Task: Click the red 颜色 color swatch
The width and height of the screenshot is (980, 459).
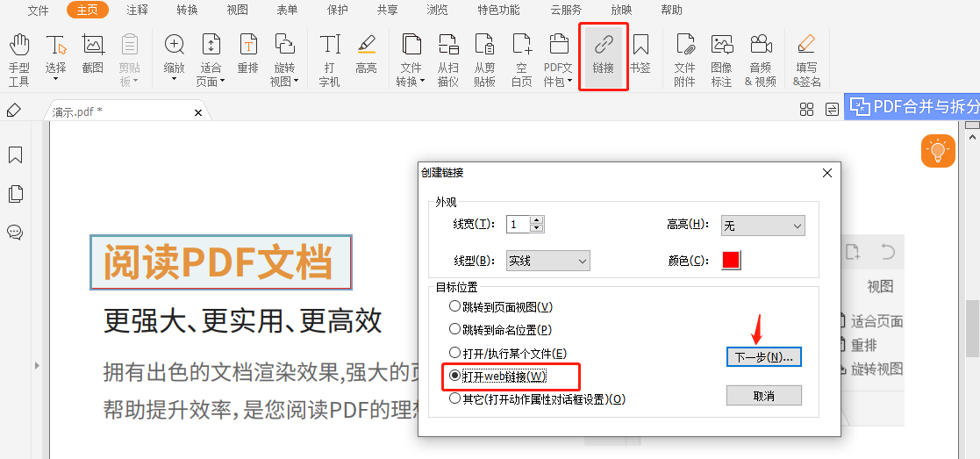Action: pyautogui.click(x=731, y=261)
